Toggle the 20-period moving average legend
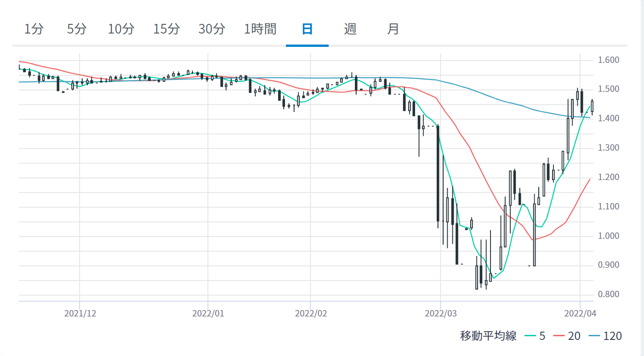644x356 pixels. [x=566, y=336]
